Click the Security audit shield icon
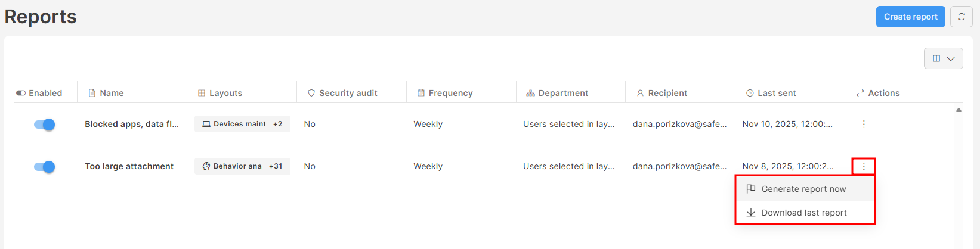Viewport: 980px width, 249px height. [311, 93]
